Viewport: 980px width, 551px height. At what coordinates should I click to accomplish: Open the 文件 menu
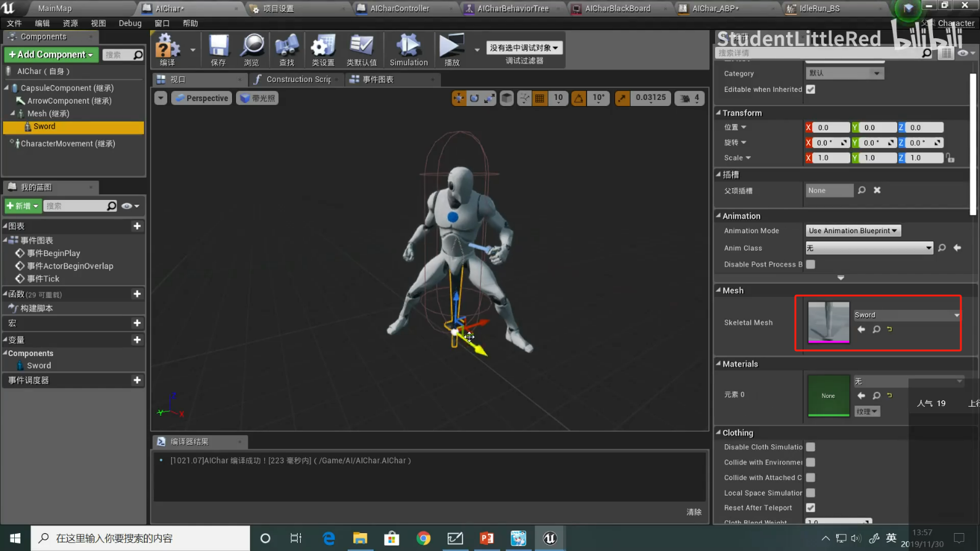point(14,23)
